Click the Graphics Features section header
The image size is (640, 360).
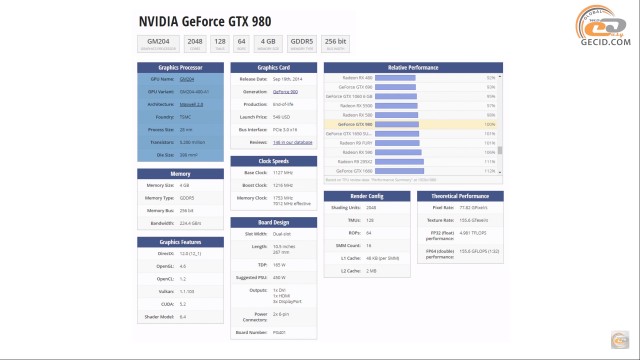click(x=180, y=242)
